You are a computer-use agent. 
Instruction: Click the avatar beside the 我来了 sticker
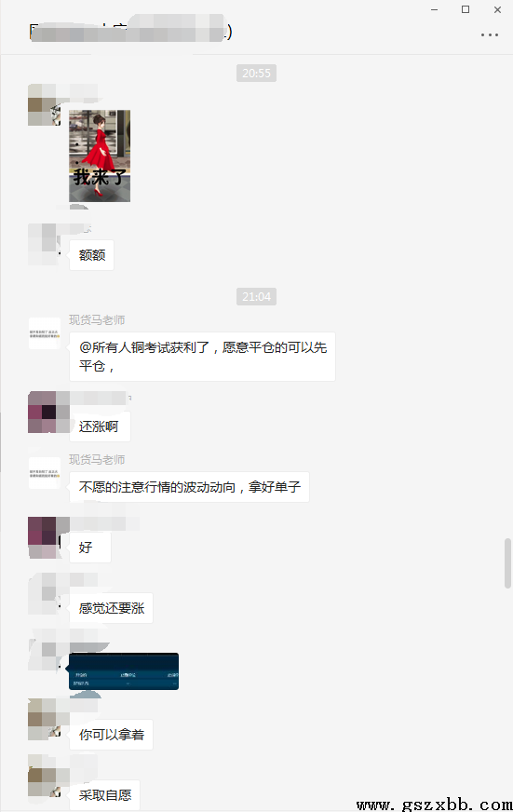point(45,105)
